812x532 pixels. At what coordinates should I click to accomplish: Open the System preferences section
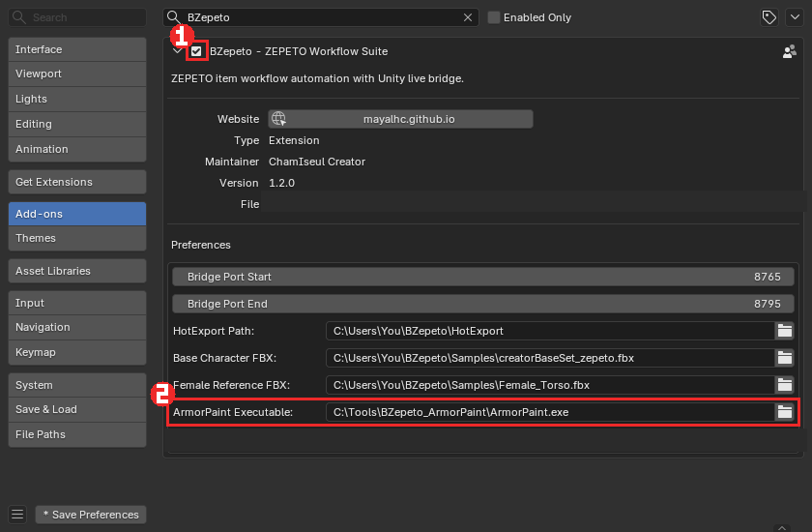click(x=77, y=385)
